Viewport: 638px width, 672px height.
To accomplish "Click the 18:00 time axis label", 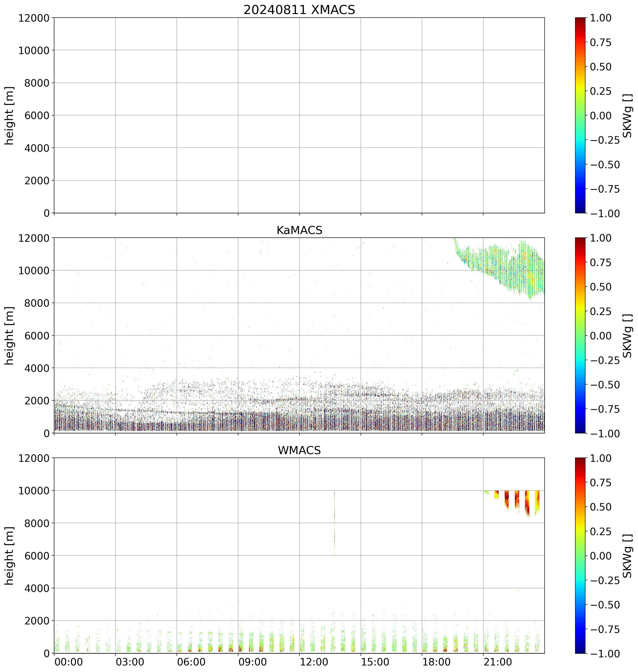I will click(436, 662).
